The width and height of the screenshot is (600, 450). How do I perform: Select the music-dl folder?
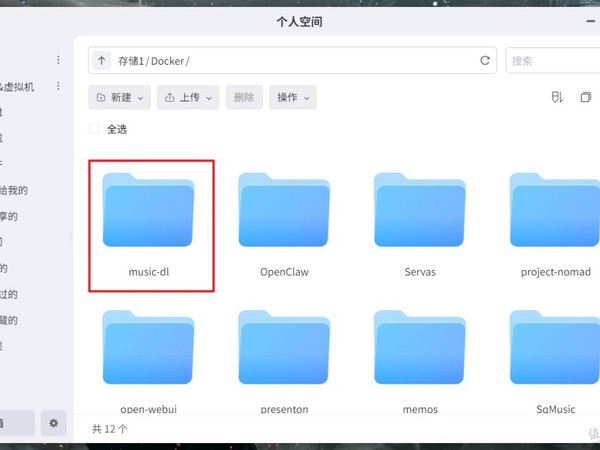(148, 225)
